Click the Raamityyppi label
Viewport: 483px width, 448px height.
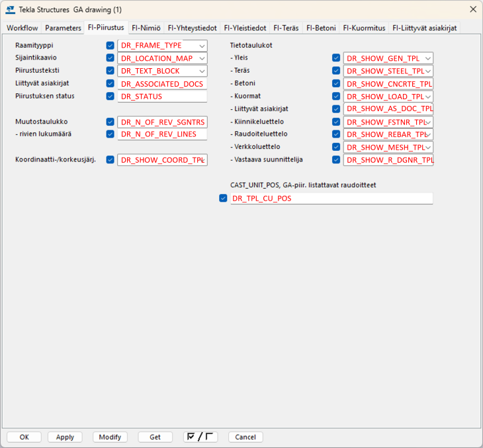click(34, 45)
